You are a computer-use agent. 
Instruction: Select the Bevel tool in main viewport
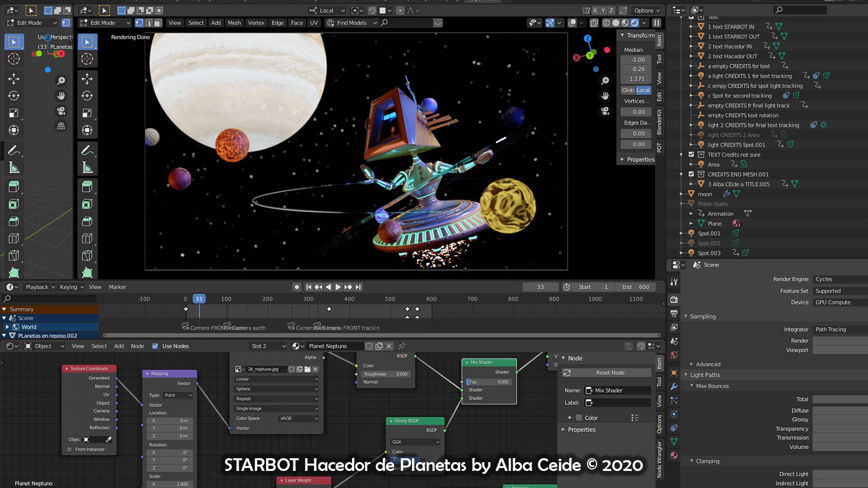point(87,222)
